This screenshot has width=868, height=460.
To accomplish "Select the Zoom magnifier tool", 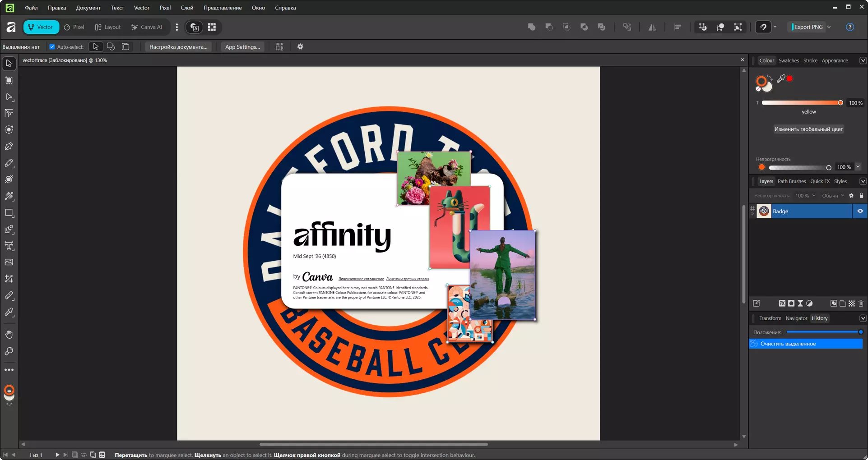I will tap(9, 351).
